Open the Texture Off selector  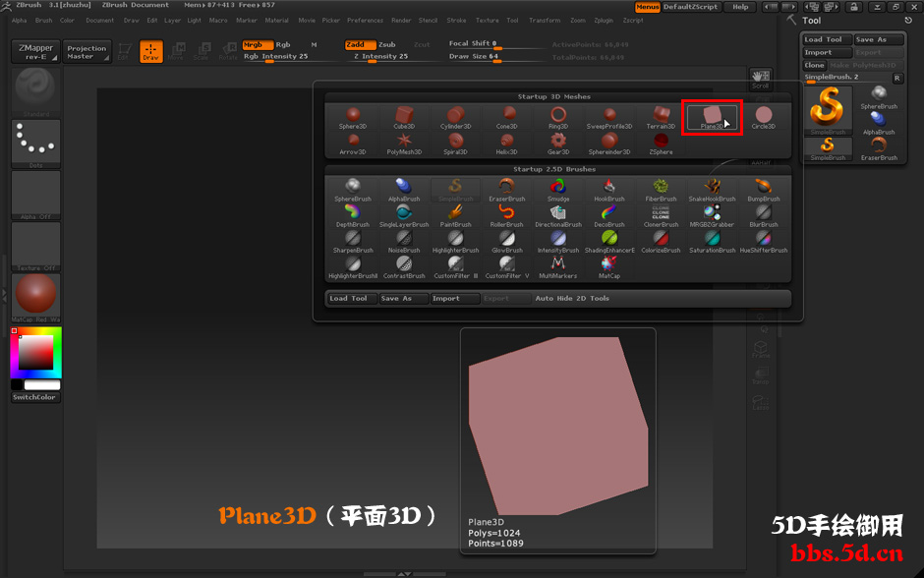[x=35, y=247]
